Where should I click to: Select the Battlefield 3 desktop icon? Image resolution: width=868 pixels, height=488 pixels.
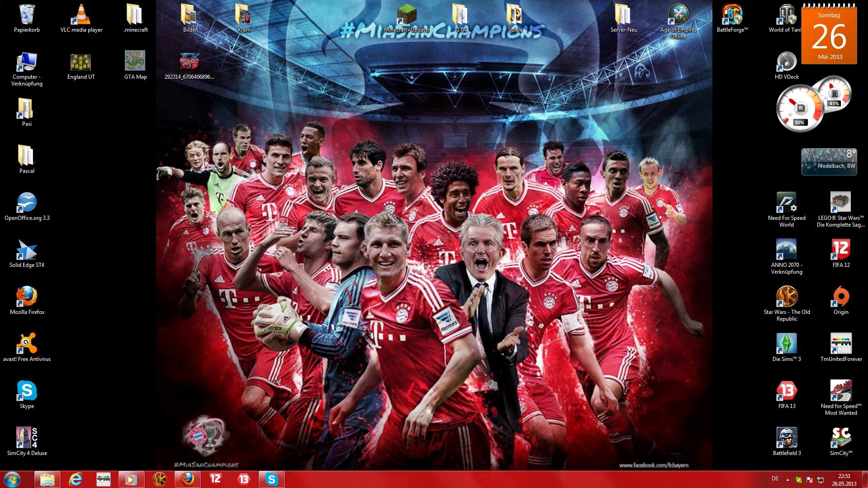coord(787,438)
